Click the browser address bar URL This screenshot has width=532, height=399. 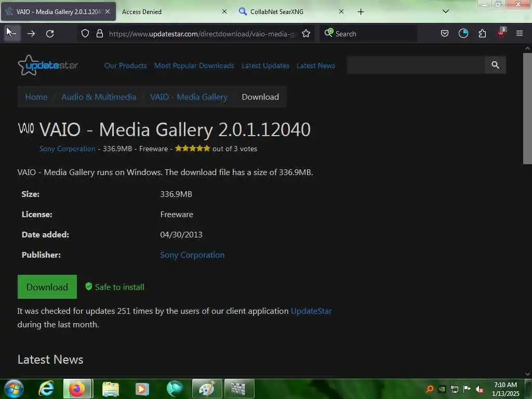tap(202, 34)
